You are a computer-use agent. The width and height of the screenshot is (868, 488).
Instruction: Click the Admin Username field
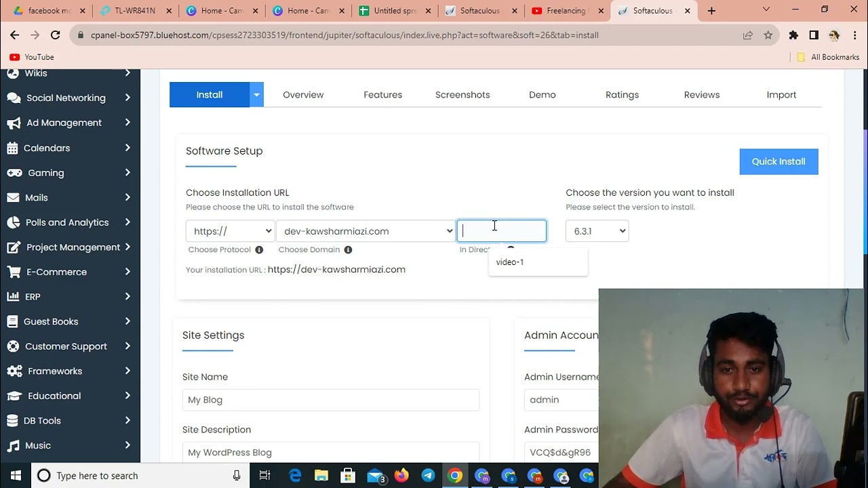(561, 400)
